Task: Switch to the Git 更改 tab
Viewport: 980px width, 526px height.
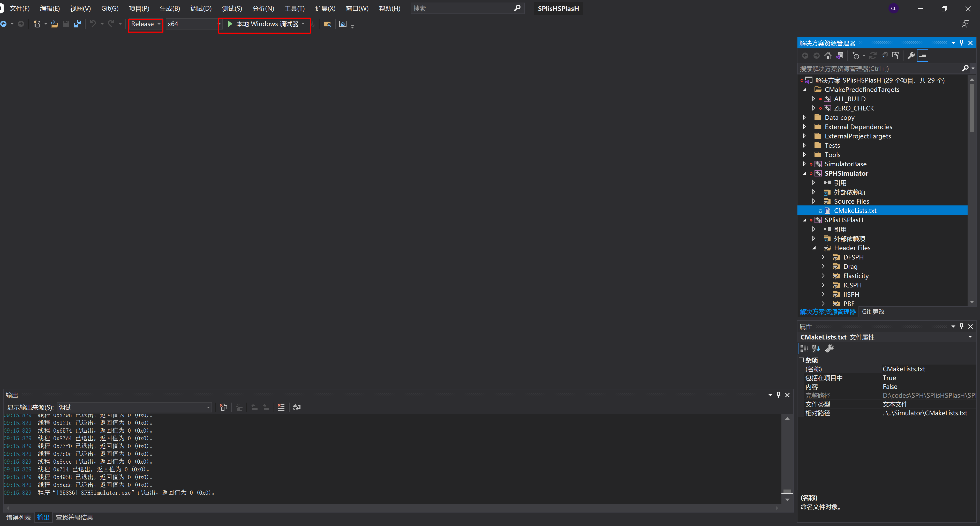Action: tap(873, 311)
